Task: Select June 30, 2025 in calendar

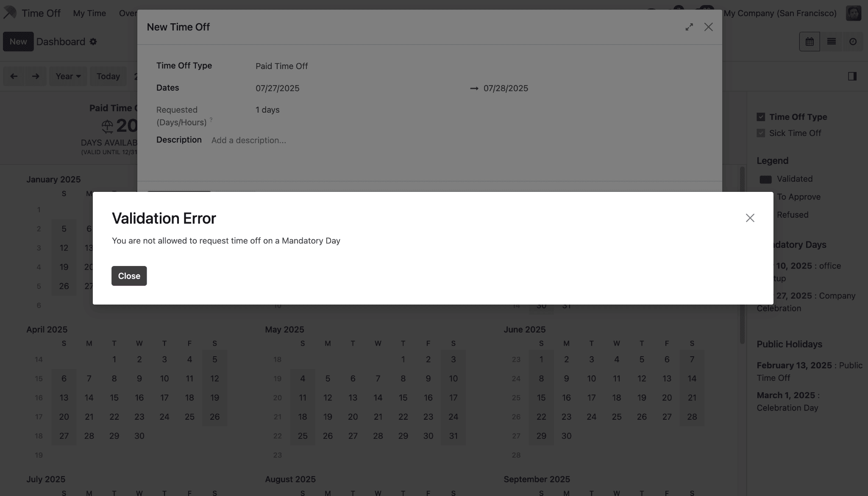Action: (566, 436)
